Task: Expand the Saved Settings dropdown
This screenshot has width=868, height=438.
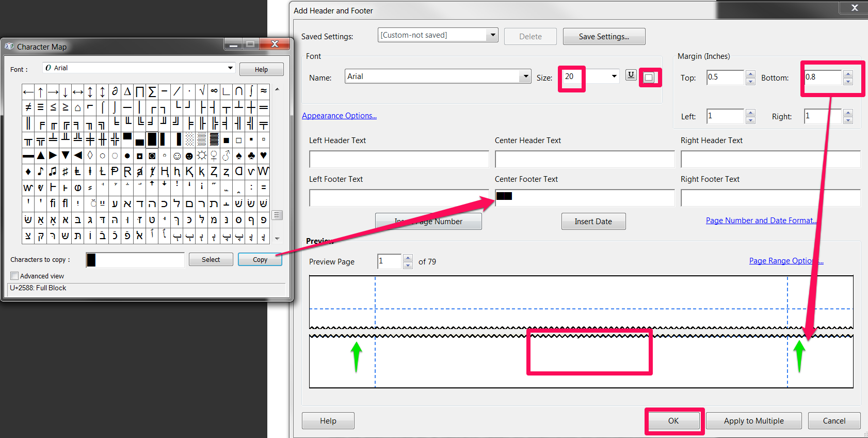Action: click(x=493, y=35)
